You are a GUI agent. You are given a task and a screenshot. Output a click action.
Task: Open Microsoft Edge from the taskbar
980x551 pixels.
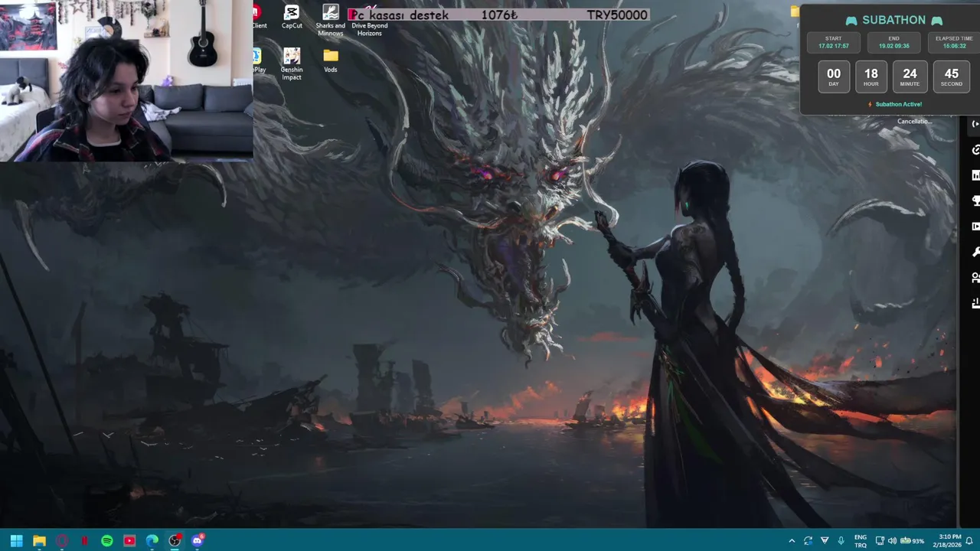tap(152, 540)
